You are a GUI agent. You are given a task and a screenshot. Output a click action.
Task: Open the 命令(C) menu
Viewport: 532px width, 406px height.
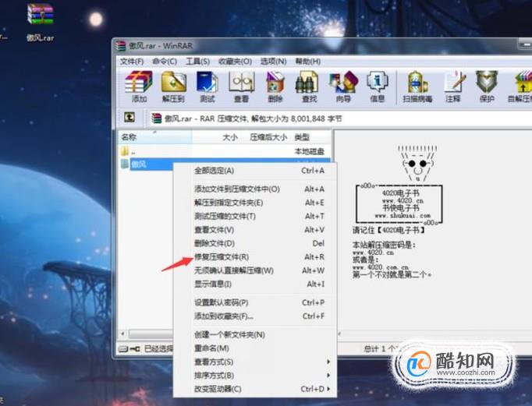click(165, 62)
